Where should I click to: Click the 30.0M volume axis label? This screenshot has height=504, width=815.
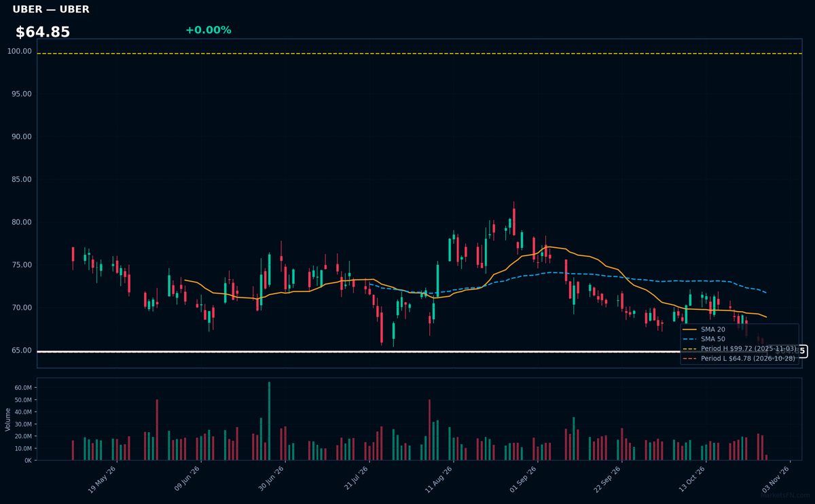click(23, 424)
